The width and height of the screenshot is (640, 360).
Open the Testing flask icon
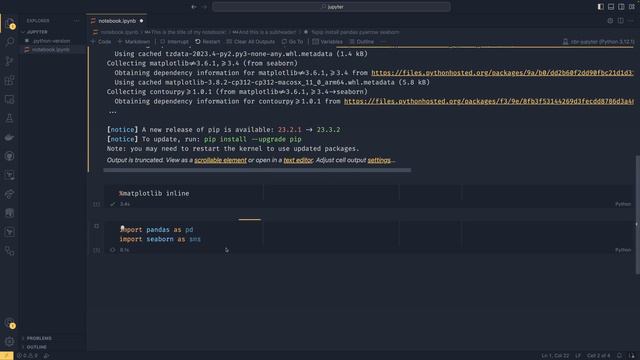(9, 118)
